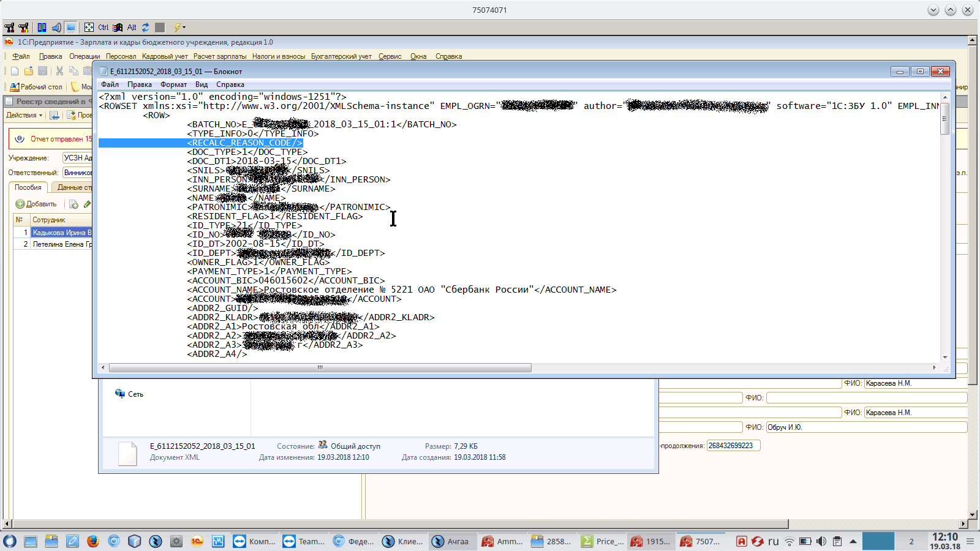Click the sound speaker icon in remote toolbar
Image resolution: width=980 pixels, height=551 pixels.
[56, 27]
